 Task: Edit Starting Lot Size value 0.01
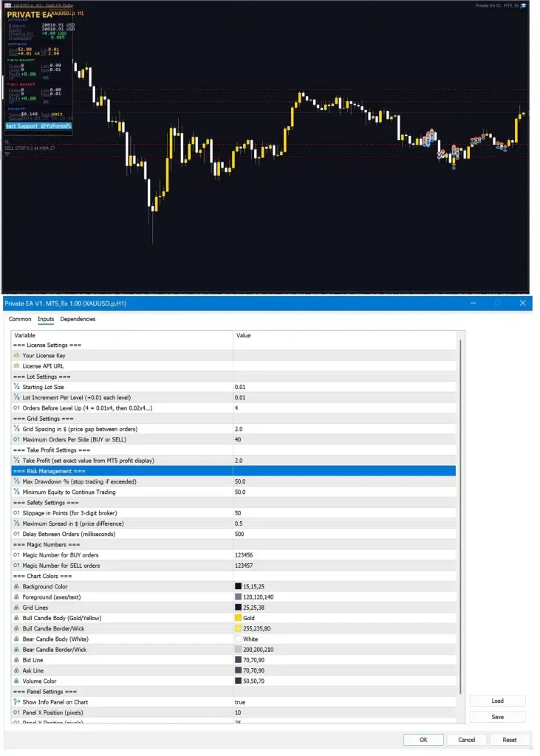344,387
